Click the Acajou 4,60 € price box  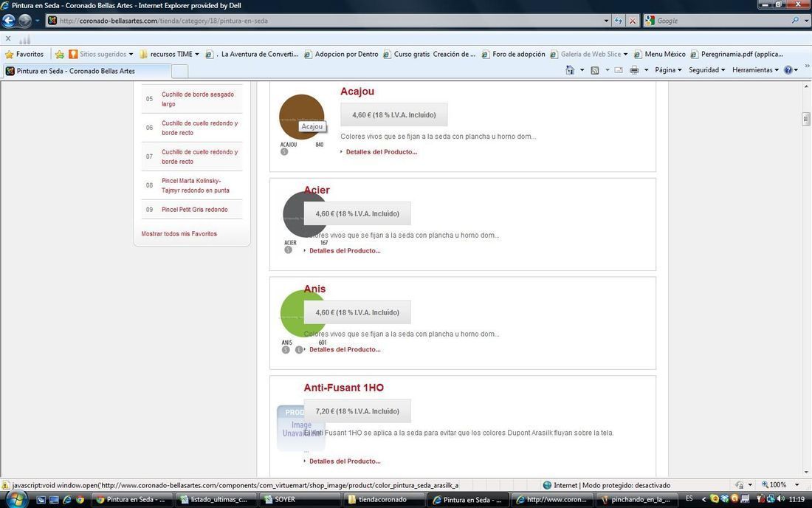click(x=393, y=115)
